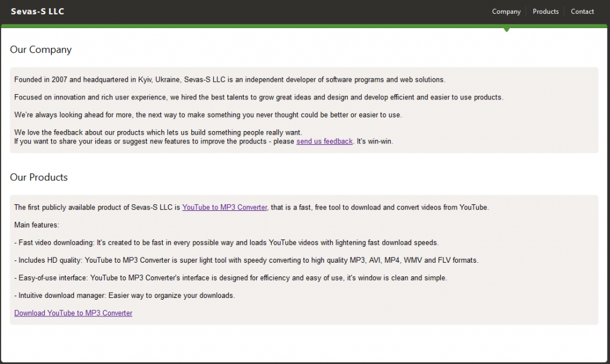610x364 pixels.
Task: Open the 'YouTube to MP3 Converter' product link
Action: tap(225, 207)
